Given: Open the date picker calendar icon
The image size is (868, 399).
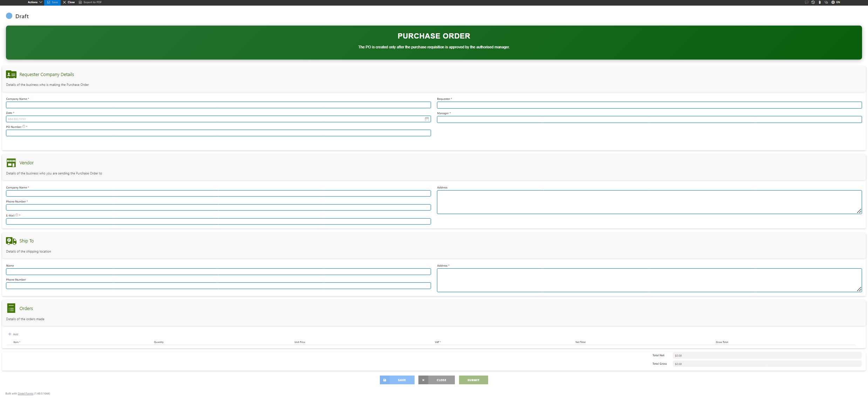Looking at the screenshot, I should [x=427, y=119].
